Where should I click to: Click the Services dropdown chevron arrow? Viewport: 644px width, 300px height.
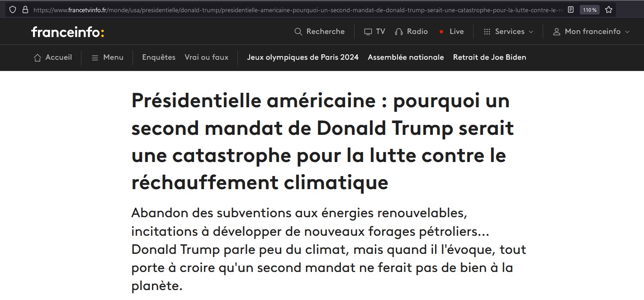pyautogui.click(x=531, y=32)
